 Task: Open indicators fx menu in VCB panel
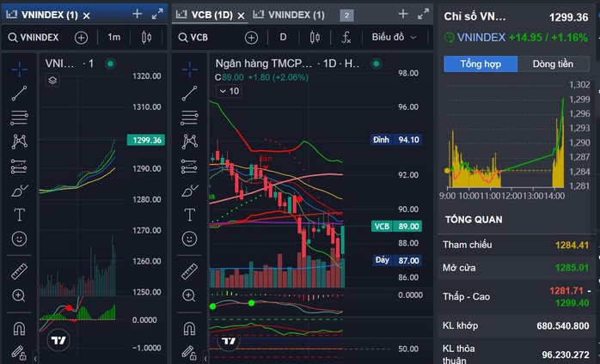point(346,37)
